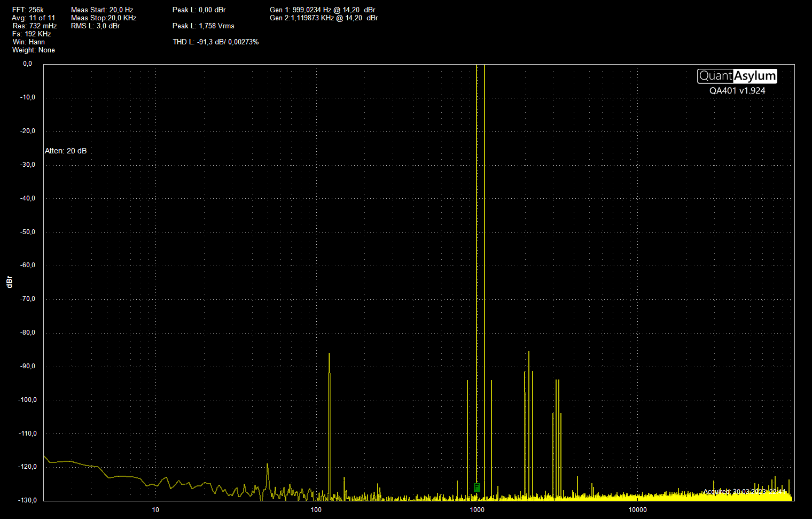Click the 10000 frequency axis tick label
Viewport: 812px width, 519px height.
pos(637,509)
